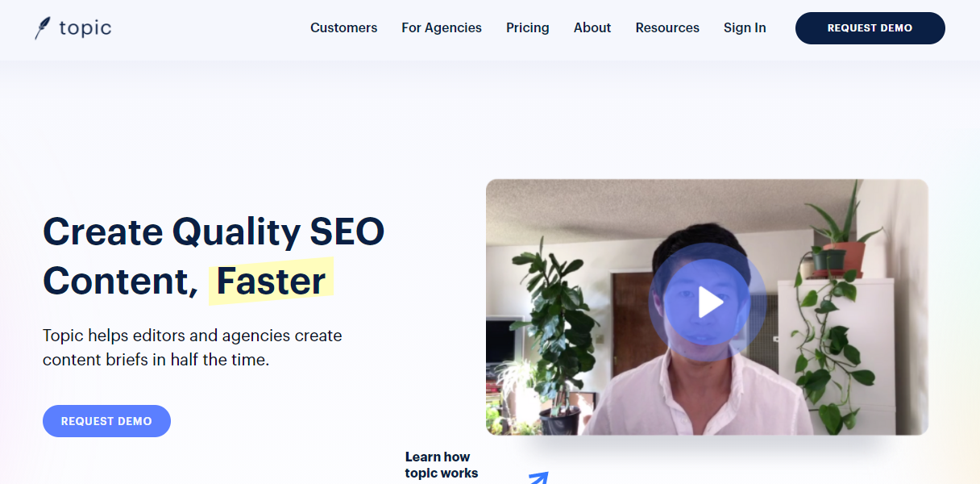The height and width of the screenshot is (484, 980).
Task: Go to For Agencies
Action: tap(442, 28)
